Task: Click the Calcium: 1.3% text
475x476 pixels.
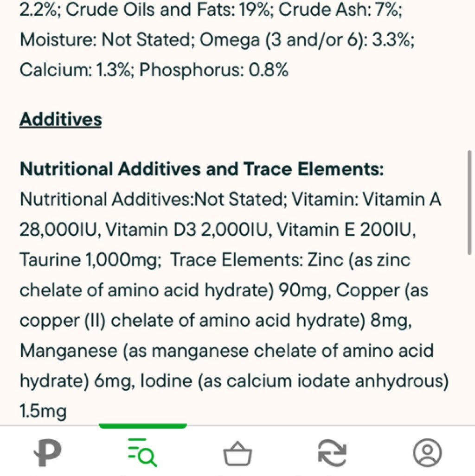Action: click(76, 70)
